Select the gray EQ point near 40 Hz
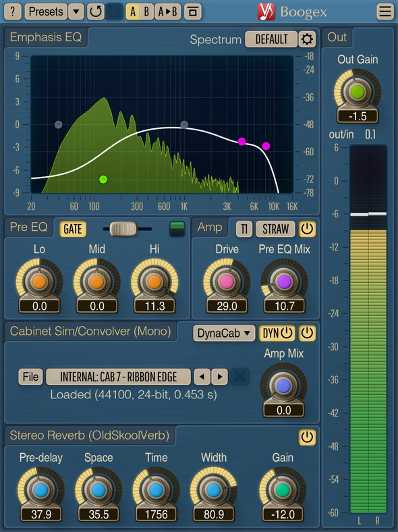Image resolution: width=398 pixels, height=532 pixels. (x=58, y=124)
